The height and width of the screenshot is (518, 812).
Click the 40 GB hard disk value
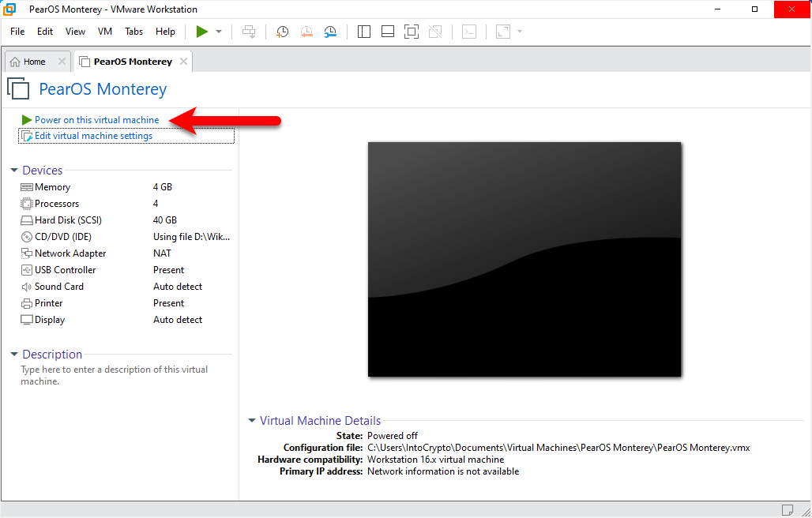point(164,220)
